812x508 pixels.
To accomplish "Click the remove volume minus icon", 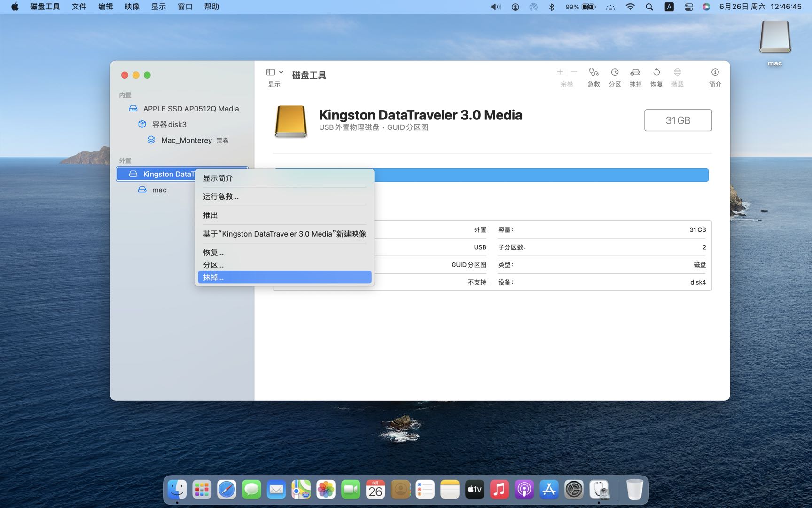I will coord(574,72).
